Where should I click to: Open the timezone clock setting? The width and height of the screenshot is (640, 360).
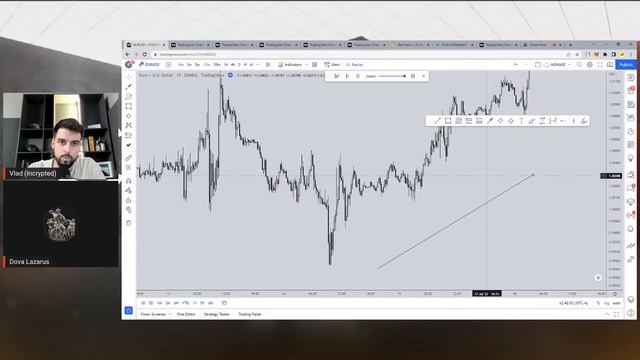point(573,303)
